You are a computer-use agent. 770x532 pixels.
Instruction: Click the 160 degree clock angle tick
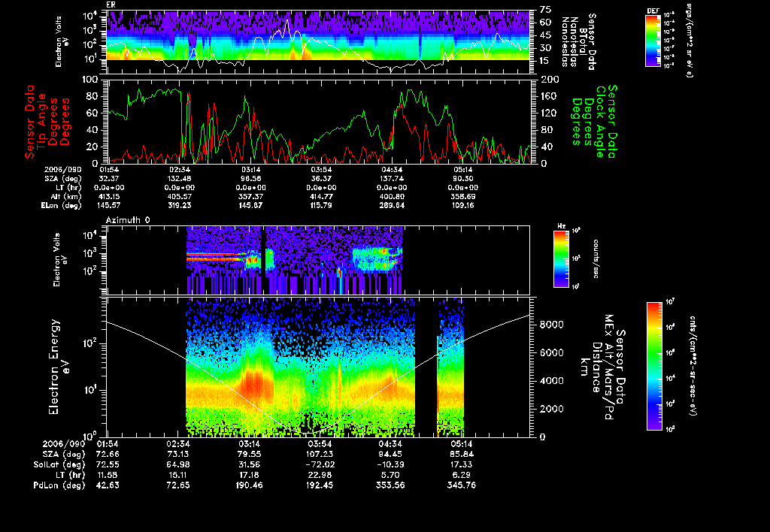tap(549, 96)
